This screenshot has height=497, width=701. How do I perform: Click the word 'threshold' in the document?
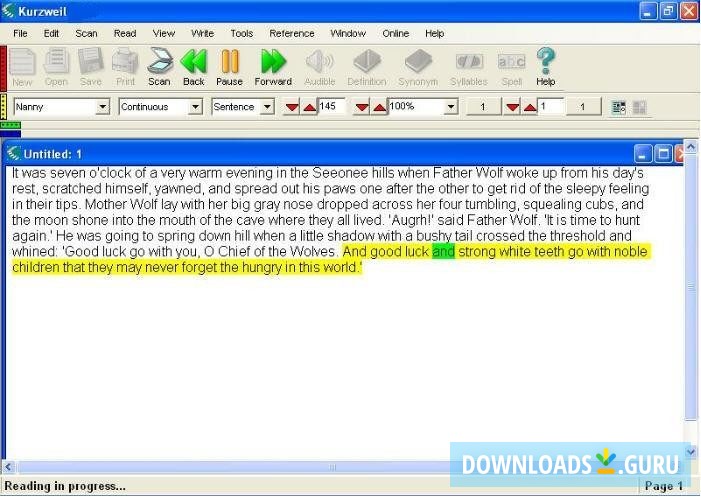click(578, 236)
